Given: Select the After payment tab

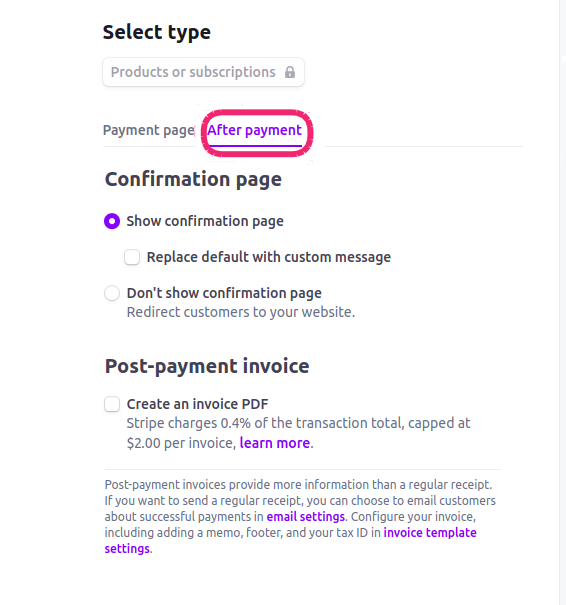Looking at the screenshot, I should [255, 130].
